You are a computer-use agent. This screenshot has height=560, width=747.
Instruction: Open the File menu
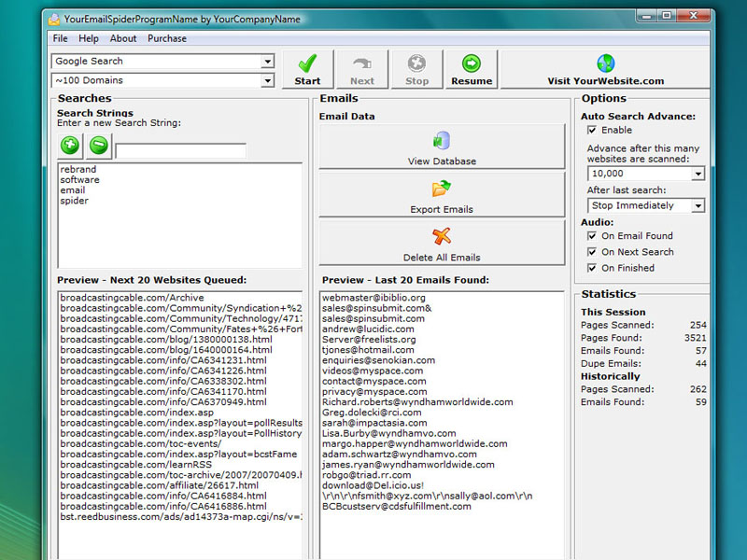click(60, 38)
